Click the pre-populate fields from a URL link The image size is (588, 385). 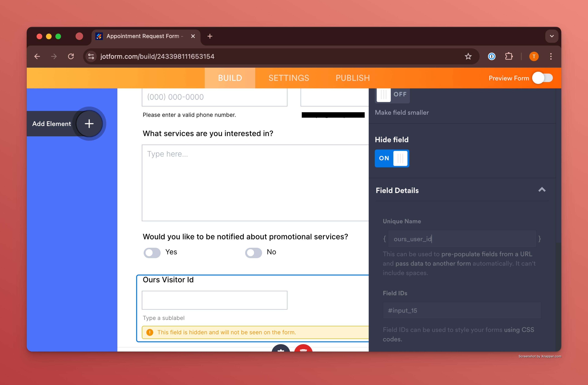486,254
